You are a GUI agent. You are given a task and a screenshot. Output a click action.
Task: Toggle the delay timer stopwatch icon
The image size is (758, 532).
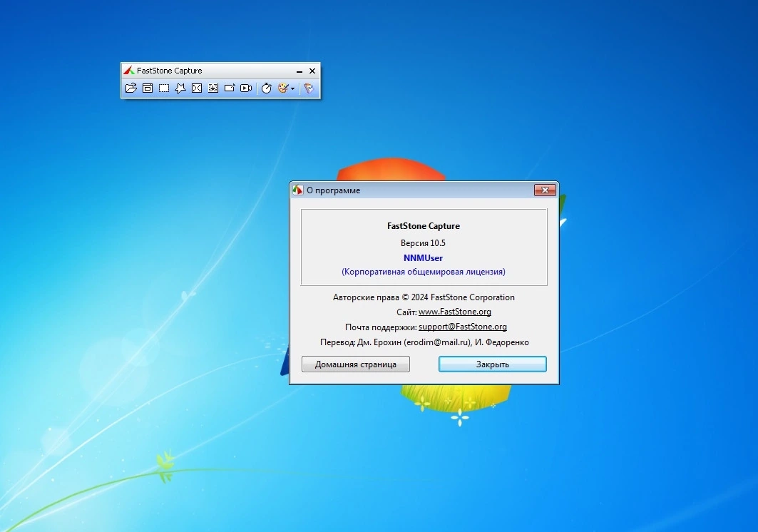point(267,88)
